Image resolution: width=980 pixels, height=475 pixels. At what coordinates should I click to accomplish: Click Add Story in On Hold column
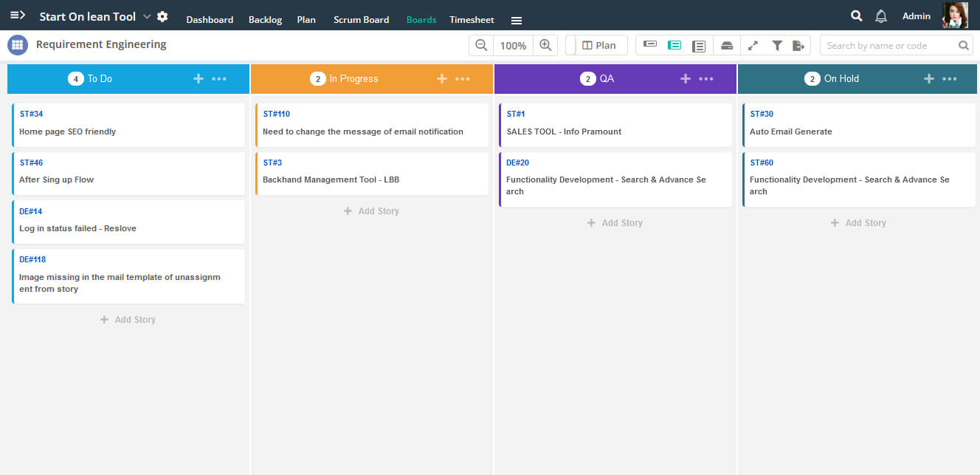click(858, 223)
